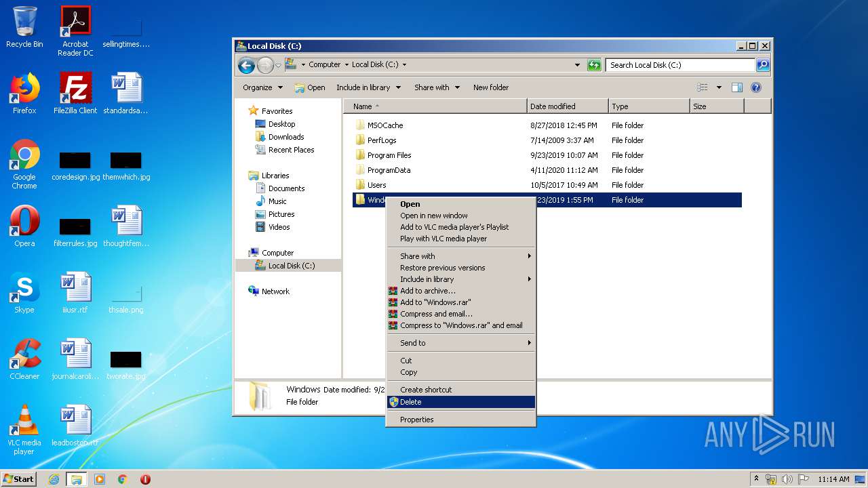The width and height of the screenshot is (868, 488).
Task: Choose Delete from the context menu
Action: pos(461,402)
